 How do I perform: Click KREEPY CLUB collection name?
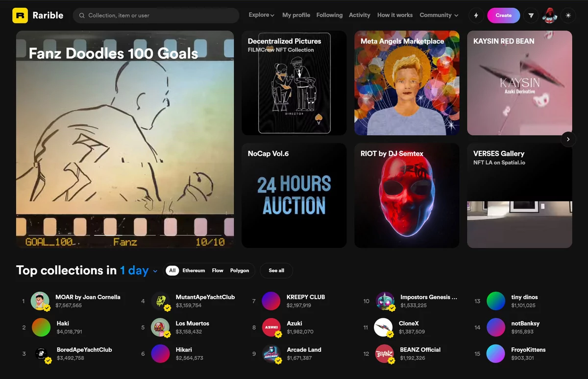[306, 297]
